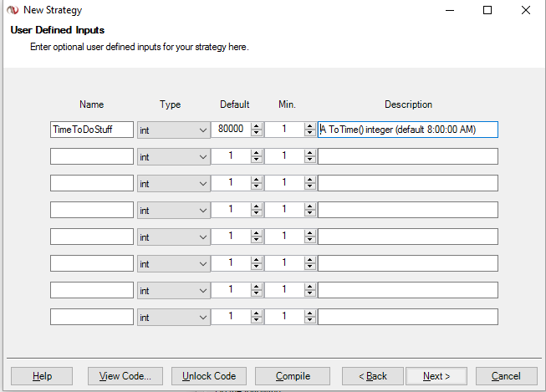The image size is (546, 392).
Task: Open the Type dropdown in the last row
Action: pos(203,317)
